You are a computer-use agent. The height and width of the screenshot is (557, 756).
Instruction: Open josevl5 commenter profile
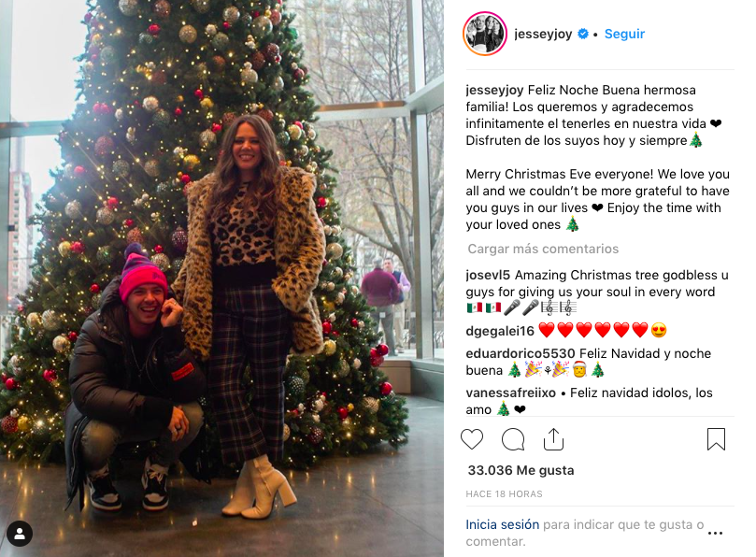click(x=488, y=275)
